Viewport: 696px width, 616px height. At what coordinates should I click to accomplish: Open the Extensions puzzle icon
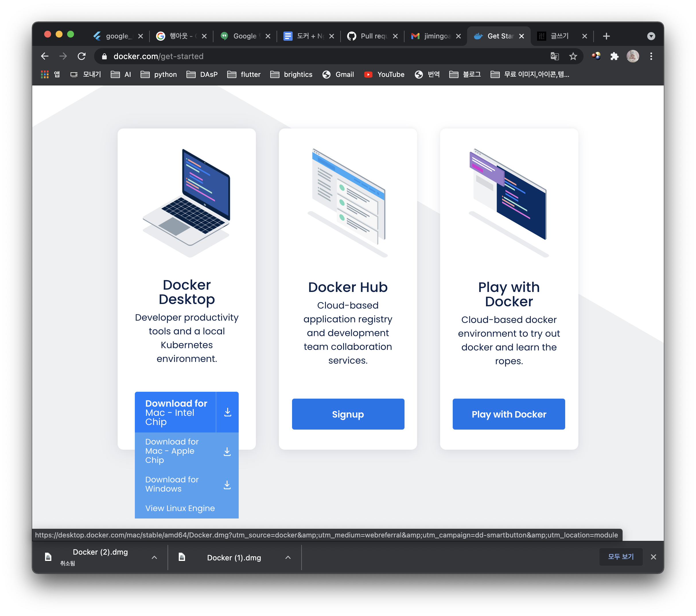coord(614,56)
